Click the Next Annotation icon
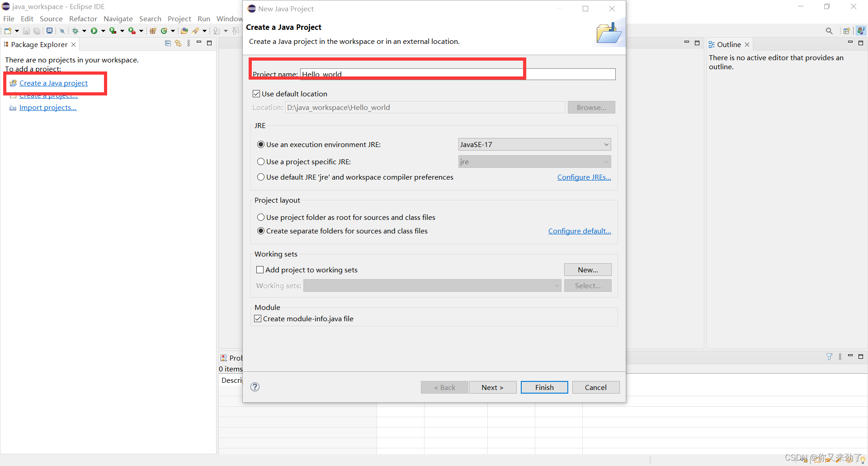 click(x=217, y=31)
